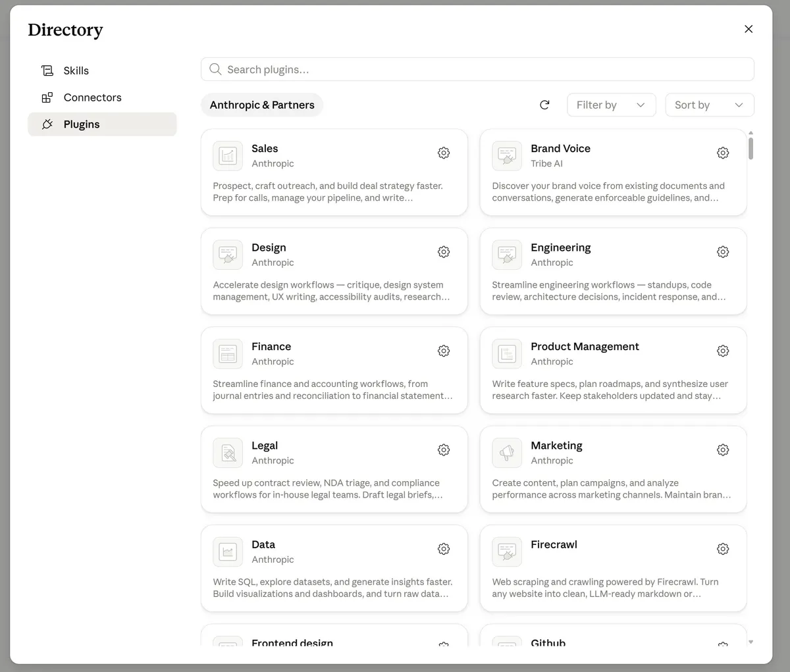790x672 pixels.
Task: Open settings gear on Sales plugin
Action: pos(444,153)
